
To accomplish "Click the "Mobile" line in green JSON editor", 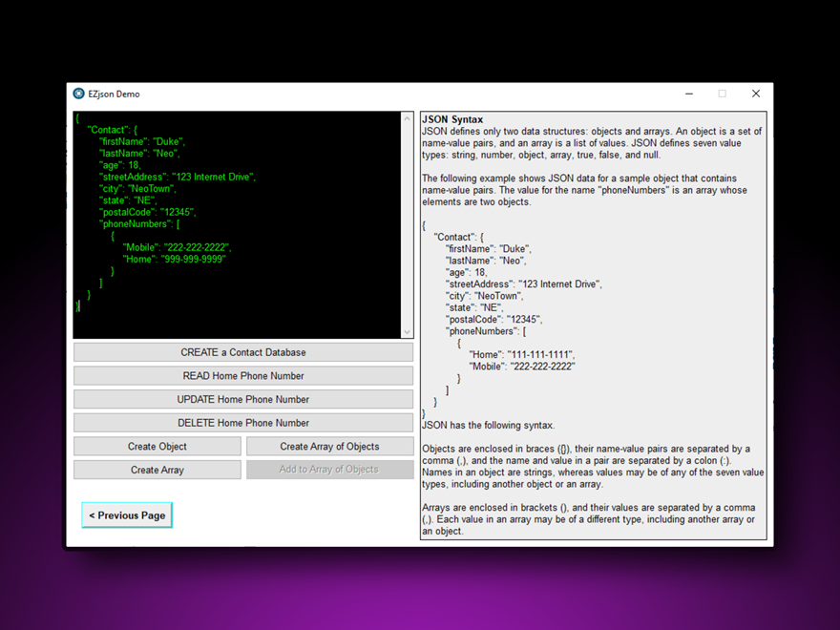I will click(x=176, y=247).
